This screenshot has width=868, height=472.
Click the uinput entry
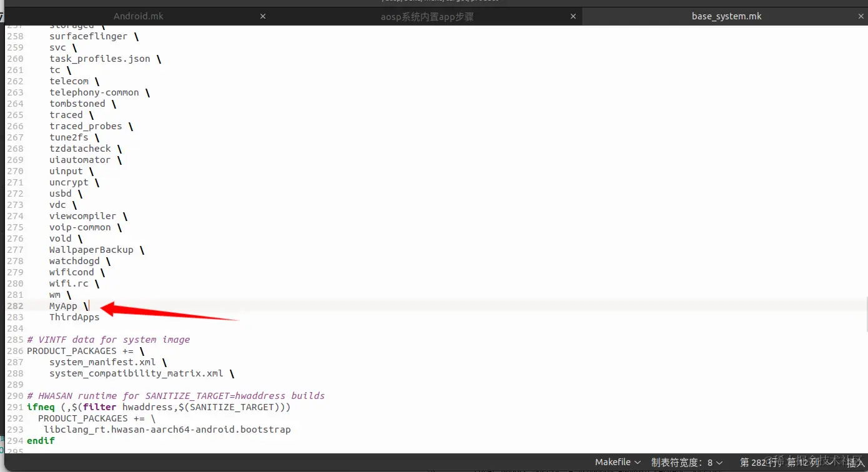(x=66, y=171)
